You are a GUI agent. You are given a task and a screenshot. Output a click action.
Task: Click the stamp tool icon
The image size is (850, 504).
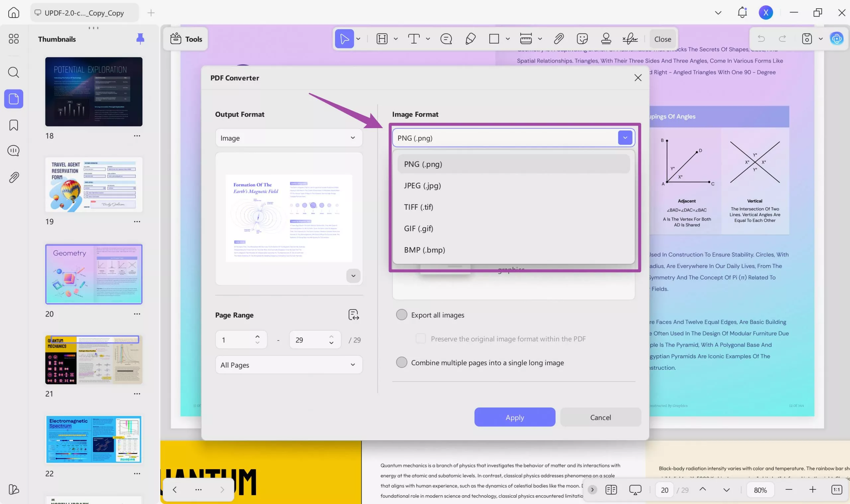tap(606, 39)
